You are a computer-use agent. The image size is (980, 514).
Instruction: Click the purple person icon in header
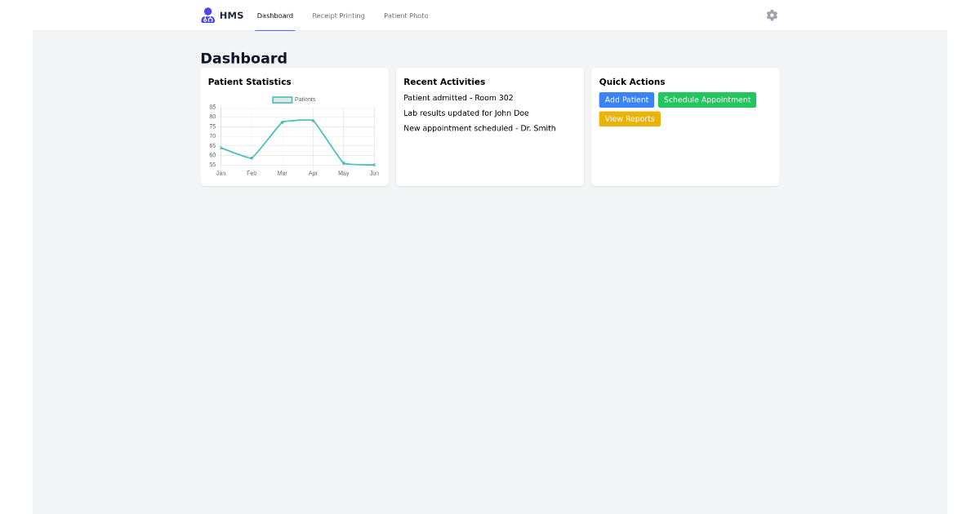pos(207,15)
